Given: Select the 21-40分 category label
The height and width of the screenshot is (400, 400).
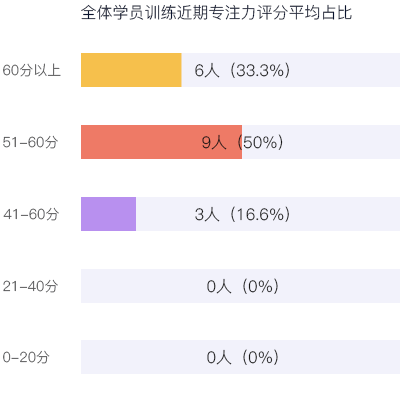Looking at the screenshot, I should (30, 286).
